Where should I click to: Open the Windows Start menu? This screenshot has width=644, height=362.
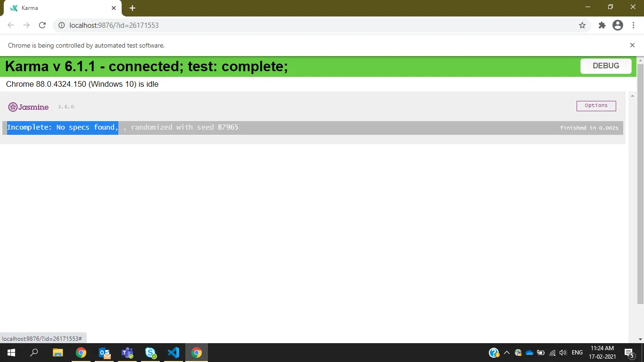click(x=11, y=353)
